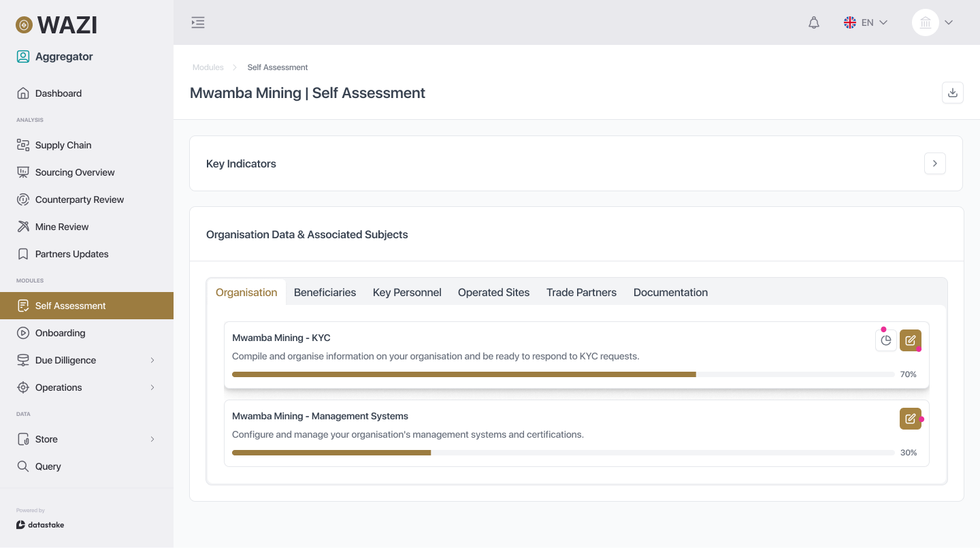Click the Store sidebar icon
980x548 pixels.
[x=23, y=439]
